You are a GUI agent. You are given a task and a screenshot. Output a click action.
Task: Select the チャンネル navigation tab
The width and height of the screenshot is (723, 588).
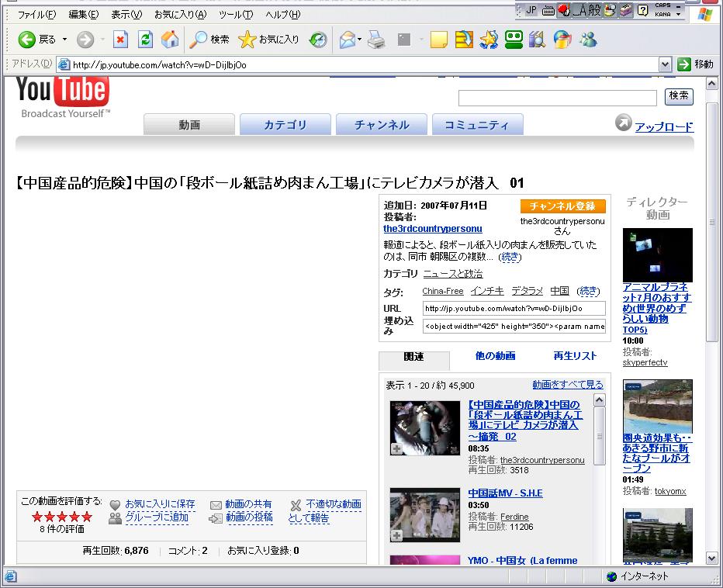(382, 125)
